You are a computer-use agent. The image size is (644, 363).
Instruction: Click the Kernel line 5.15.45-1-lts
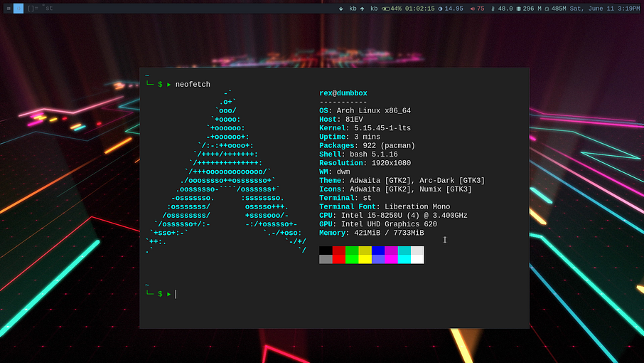[x=365, y=128]
